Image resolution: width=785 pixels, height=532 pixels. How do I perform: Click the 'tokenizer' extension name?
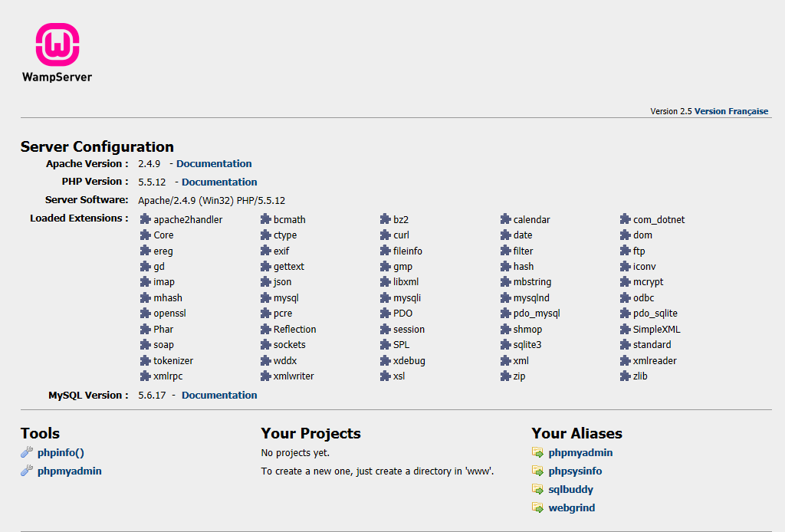click(173, 360)
